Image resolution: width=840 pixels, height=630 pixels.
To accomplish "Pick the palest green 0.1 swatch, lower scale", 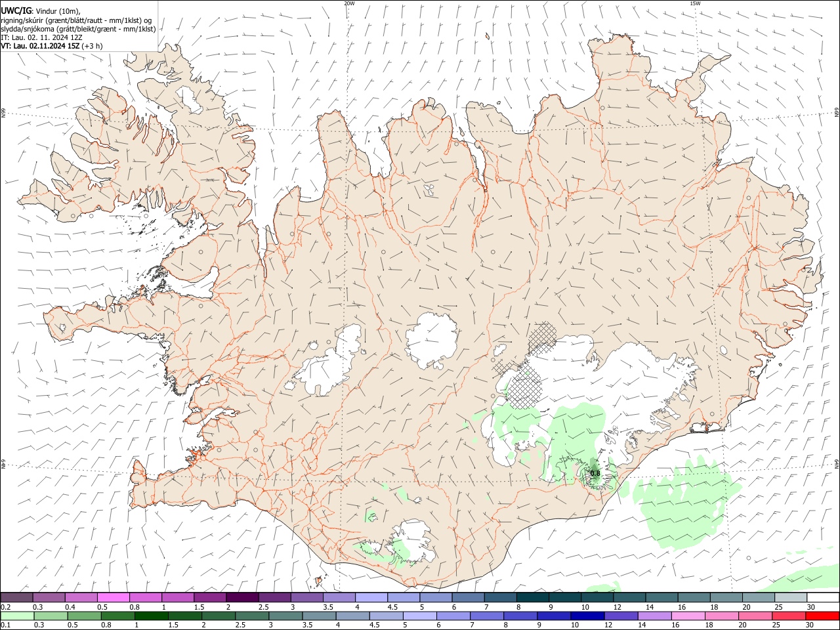I will coord(17,616).
